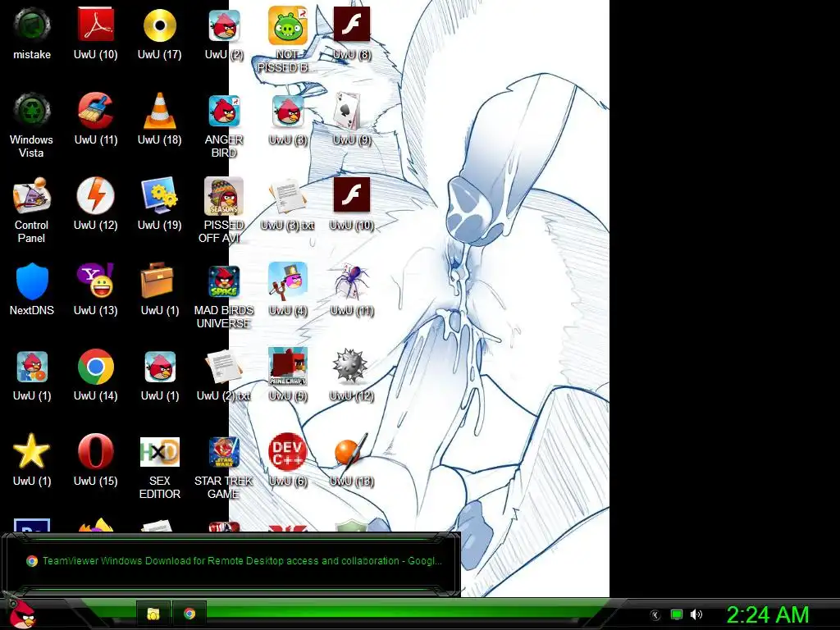Open monitor-with-gears icon UwU (19)

point(160,203)
